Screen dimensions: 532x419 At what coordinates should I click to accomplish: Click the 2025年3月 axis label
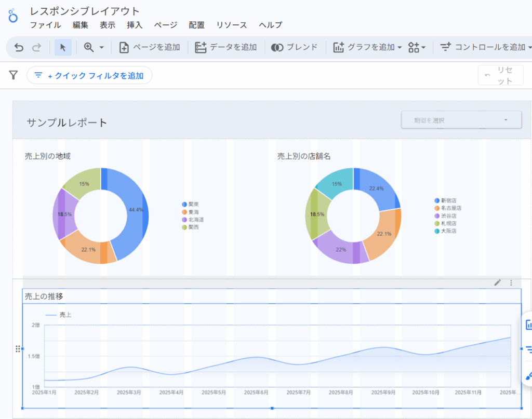point(129,392)
